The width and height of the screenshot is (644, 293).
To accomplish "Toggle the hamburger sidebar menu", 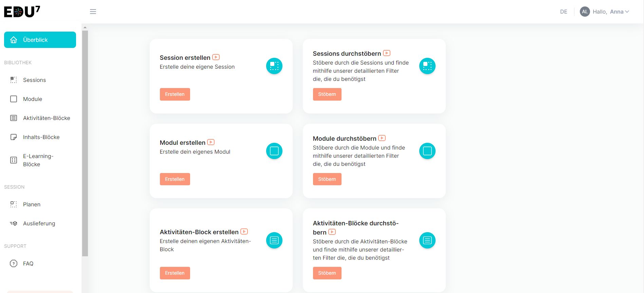I will point(93,12).
